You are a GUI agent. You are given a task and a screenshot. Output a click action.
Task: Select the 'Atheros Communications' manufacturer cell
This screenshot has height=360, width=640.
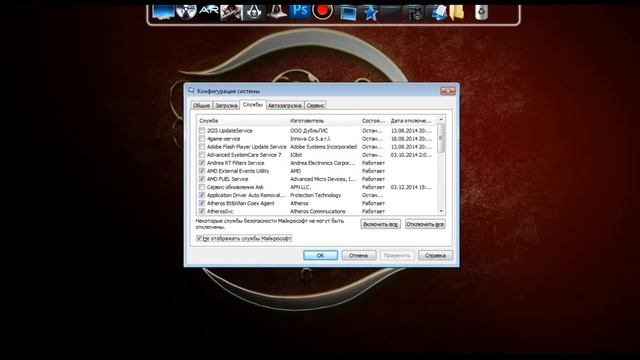click(318, 211)
